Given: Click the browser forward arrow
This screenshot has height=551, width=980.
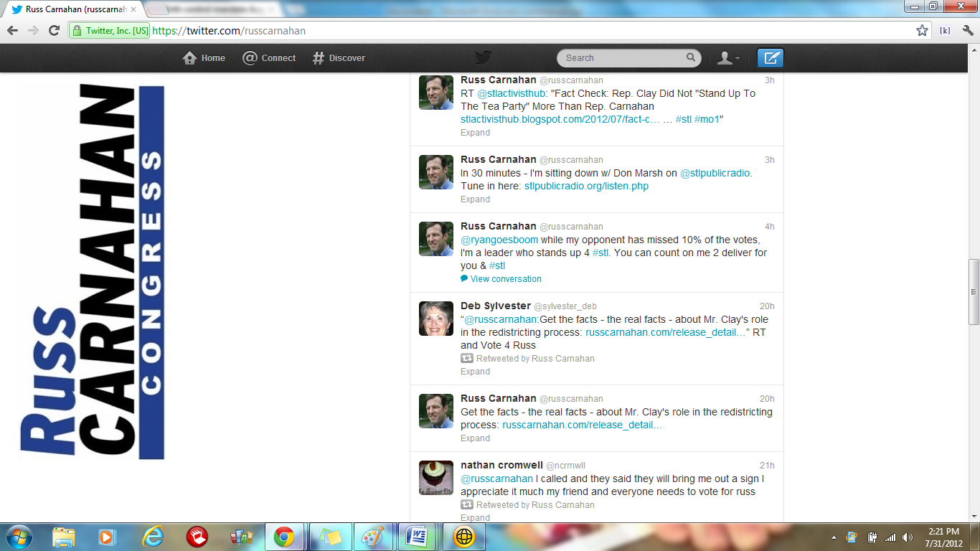Looking at the screenshot, I should click(33, 30).
